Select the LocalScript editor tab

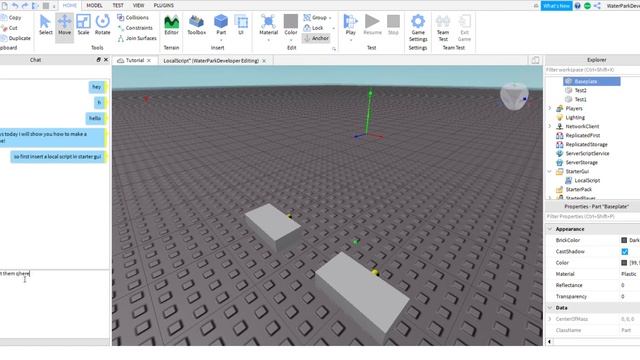click(x=211, y=60)
